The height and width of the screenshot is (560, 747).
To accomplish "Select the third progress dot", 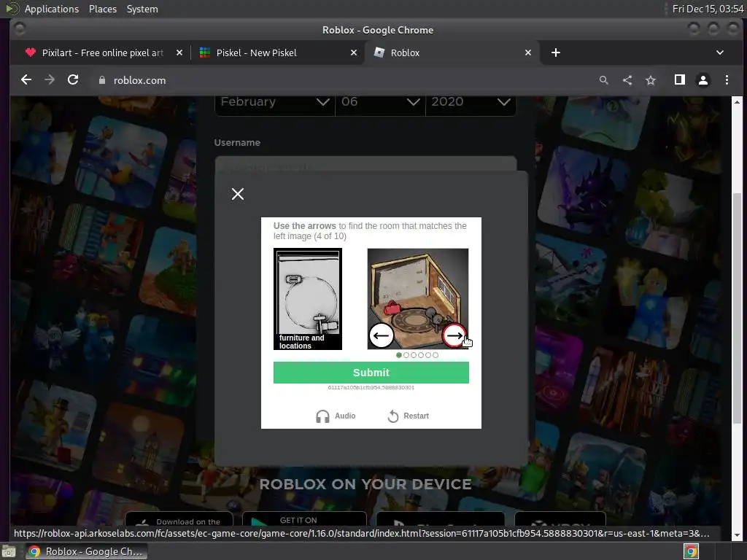I will pyautogui.click(x=414, y=355).
